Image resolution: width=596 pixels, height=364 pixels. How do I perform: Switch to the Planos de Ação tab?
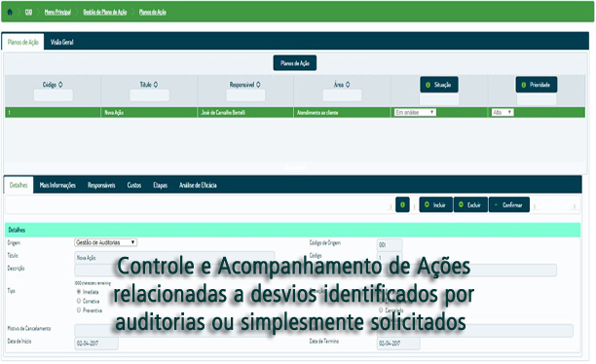pyautogui.click(x=23, y=42)
